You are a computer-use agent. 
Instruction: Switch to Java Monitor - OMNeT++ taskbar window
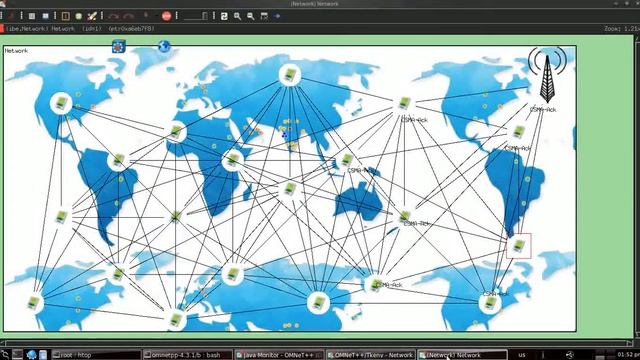point(279,355)
